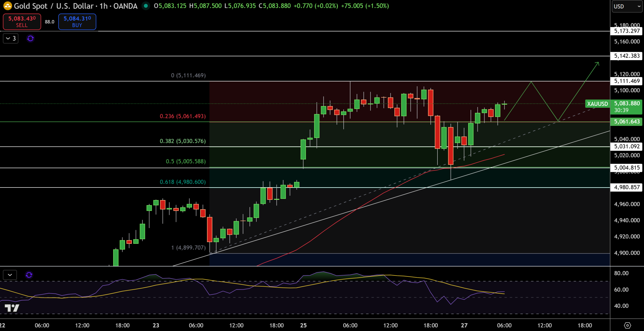Click the refresh icon next to the indicators dropdown
This screenshot has height=331, width=644.
pyautogui.click(x=30, y=38)
